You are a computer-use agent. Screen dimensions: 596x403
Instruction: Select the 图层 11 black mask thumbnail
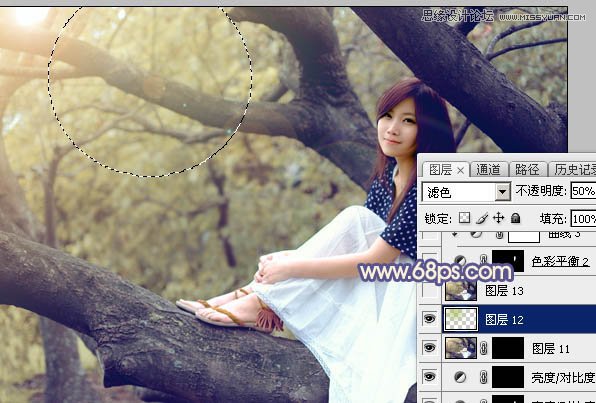(x=508, y=348)
